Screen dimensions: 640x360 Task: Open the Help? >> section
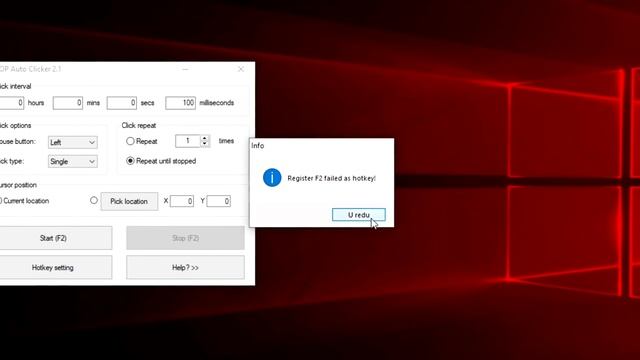tap(185, 267)
